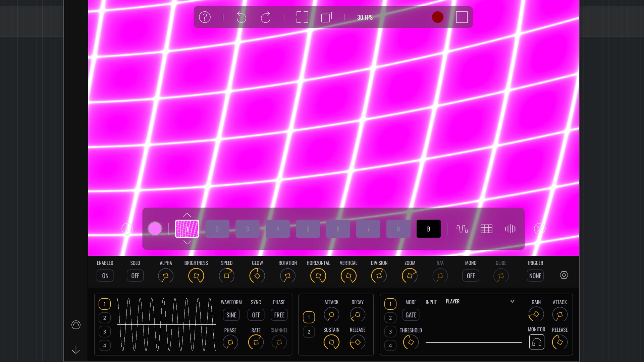
Task: Click the 30 FPS frame rate label
Action: coord(365,17)
